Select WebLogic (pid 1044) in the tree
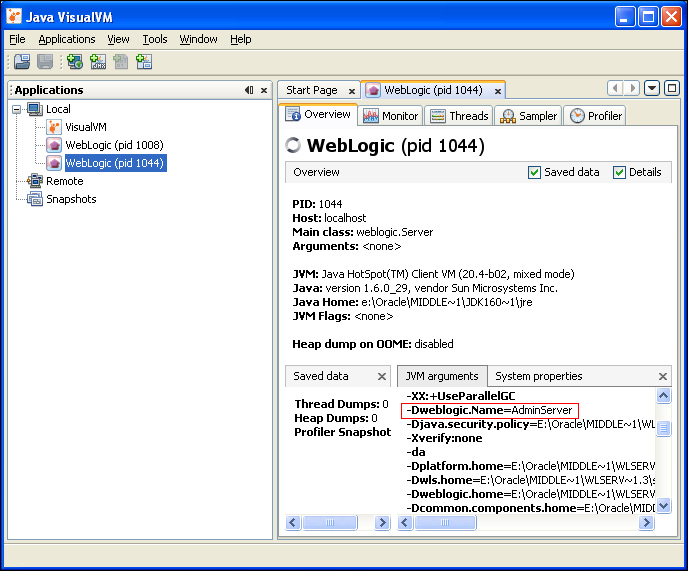688x571 pixels. tap(115, 163)
